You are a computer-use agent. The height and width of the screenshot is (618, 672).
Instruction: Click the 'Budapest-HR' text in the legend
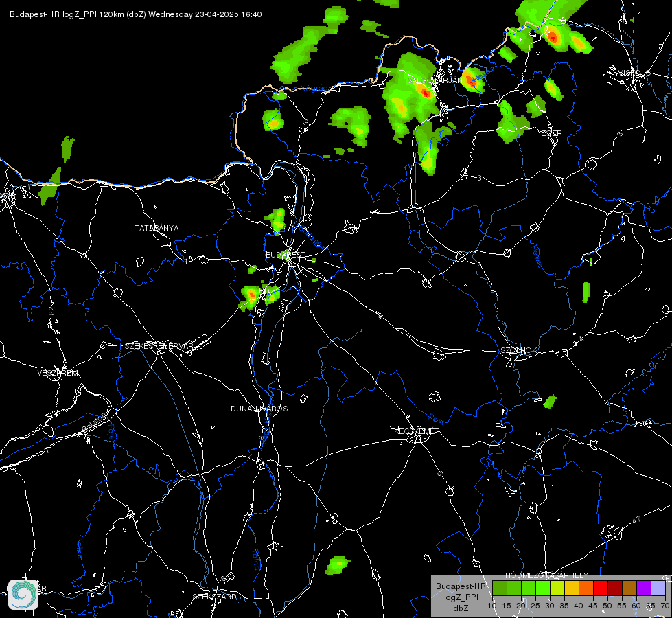point(461,586)
